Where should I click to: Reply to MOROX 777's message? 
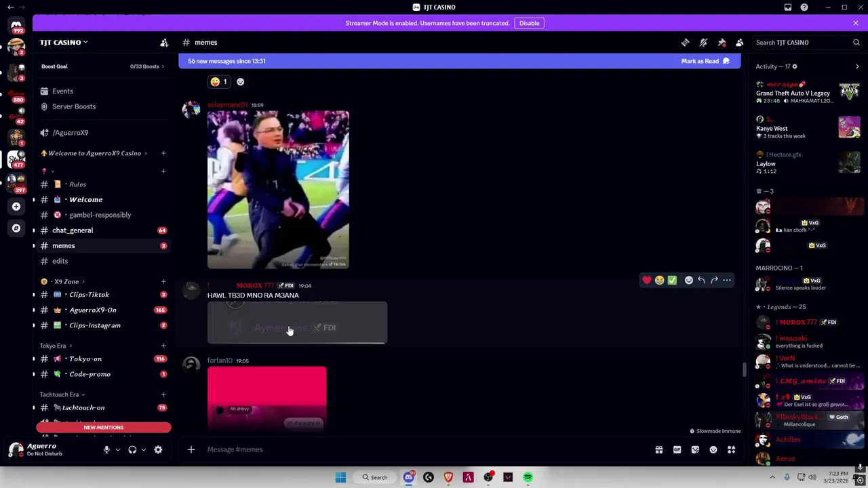pos(701,280)
